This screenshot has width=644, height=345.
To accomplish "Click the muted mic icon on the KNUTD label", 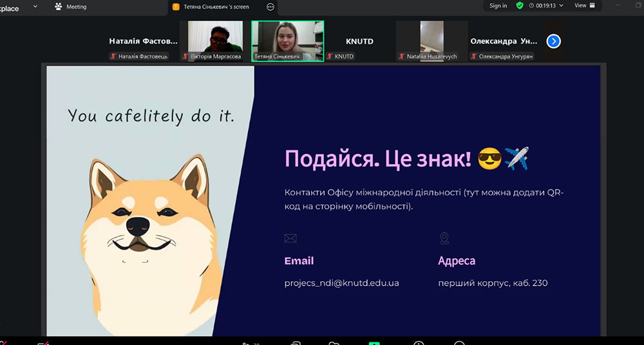I will [330, 57].
